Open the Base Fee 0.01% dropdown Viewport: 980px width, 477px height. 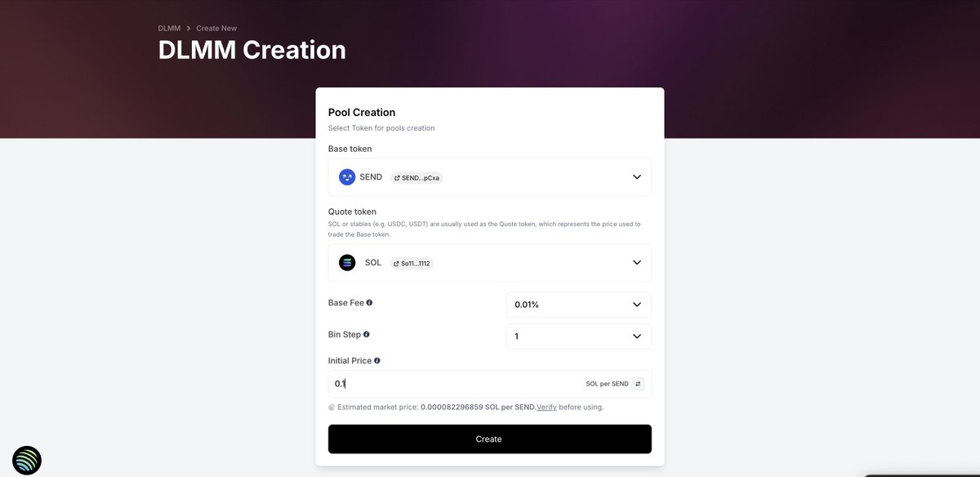pyautogui.click(x=579, y=305)
